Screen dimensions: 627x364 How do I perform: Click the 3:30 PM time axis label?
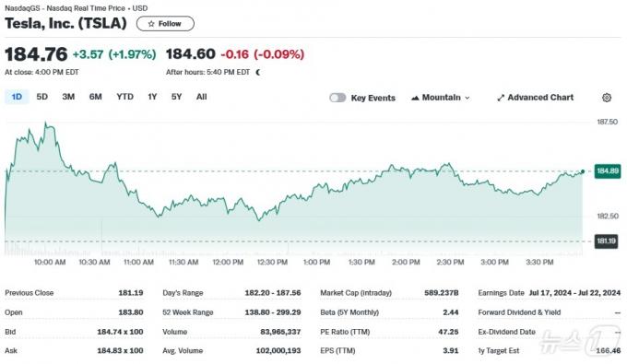click(x=539, y=263)
